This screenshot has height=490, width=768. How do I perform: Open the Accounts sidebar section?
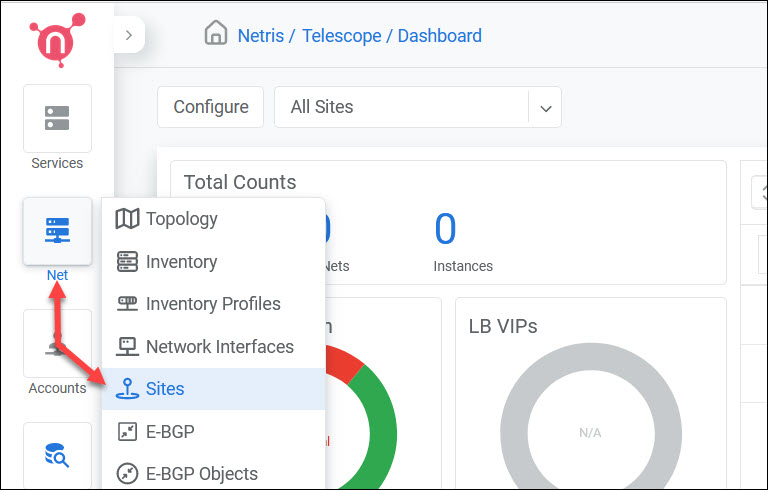tap(57, 343)
